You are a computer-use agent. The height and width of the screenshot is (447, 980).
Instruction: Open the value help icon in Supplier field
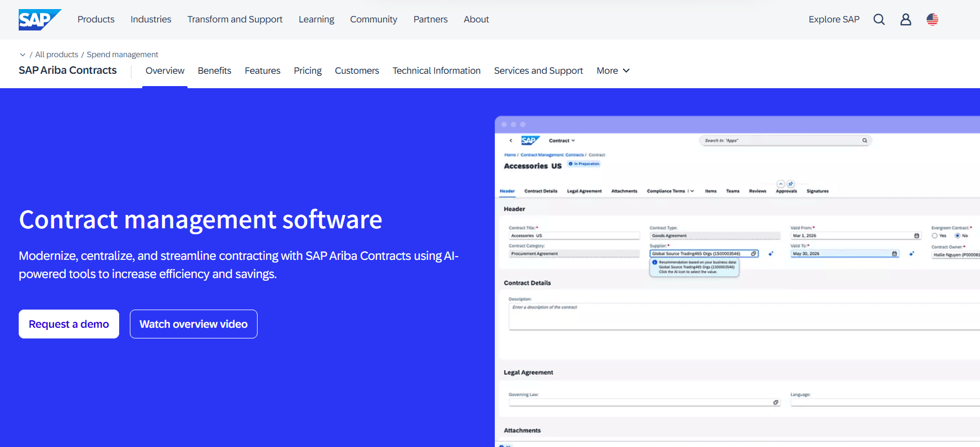[754, 254]
